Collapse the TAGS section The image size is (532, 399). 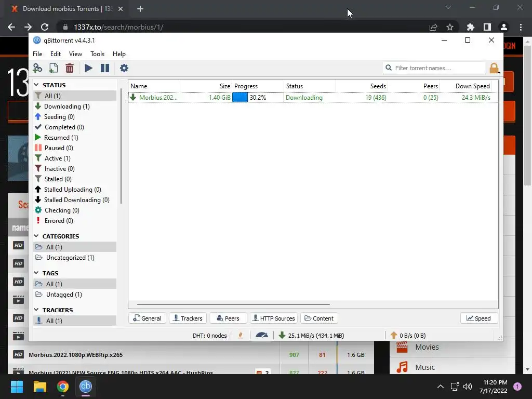tap(36, 273)
